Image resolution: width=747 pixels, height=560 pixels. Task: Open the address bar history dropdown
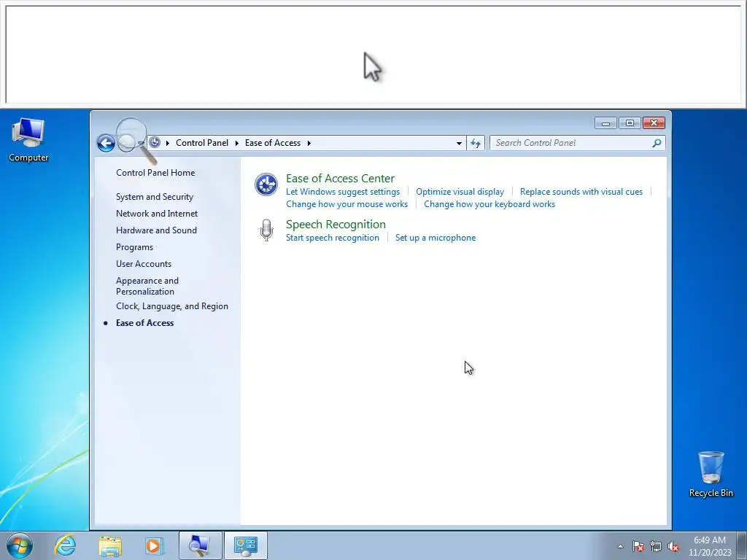459,143
